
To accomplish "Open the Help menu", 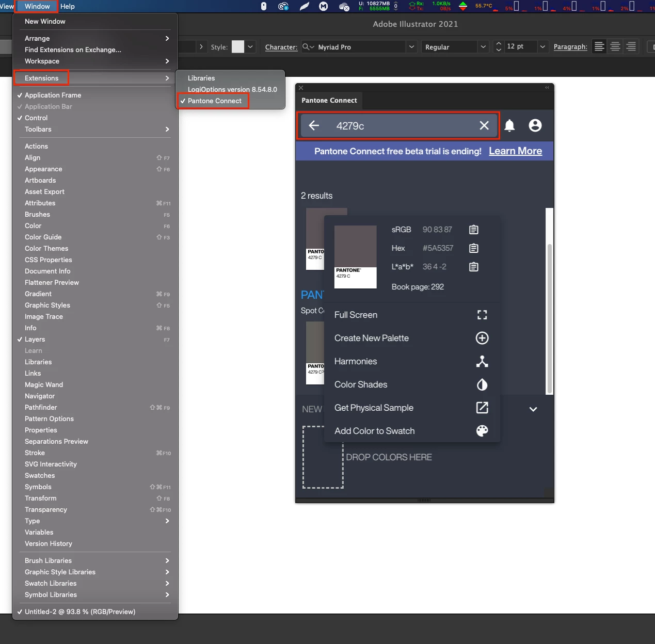I will coord(68,6).
